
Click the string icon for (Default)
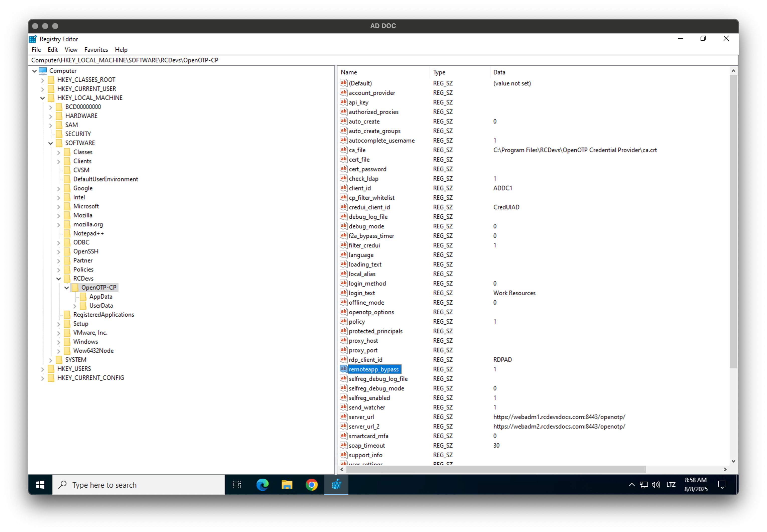(343, 83)
